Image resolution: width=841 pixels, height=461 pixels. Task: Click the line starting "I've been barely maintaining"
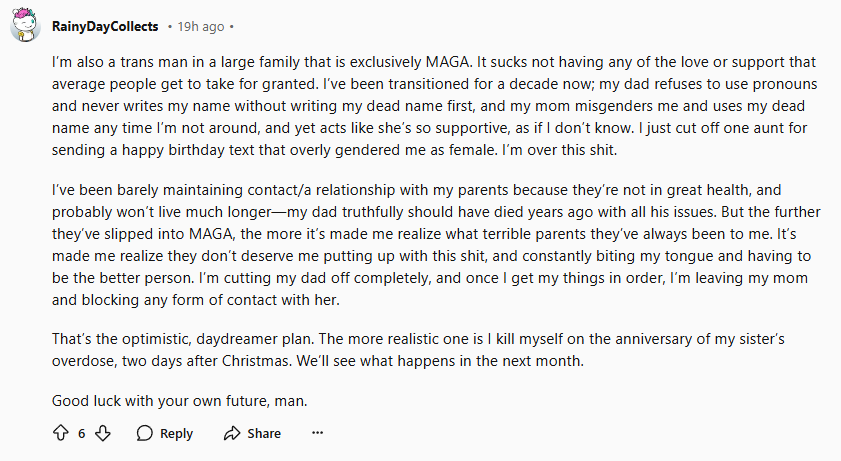coord(400,189)
